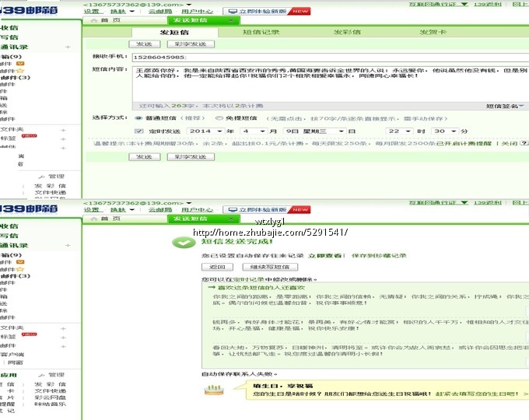
Task: Click plus icon beside 标签 in upper sidebar
Action: pyautogui.click(x=63, y=138)
